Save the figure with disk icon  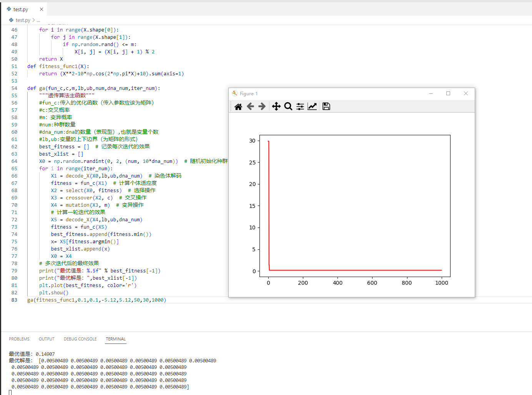click(326, 106)
